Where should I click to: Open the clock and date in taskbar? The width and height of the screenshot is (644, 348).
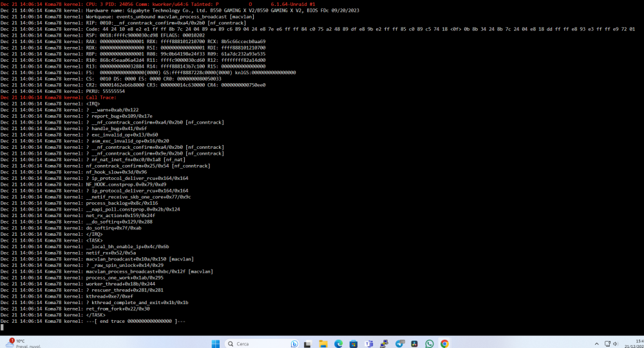pyautogui.click(x=634, y=344)
